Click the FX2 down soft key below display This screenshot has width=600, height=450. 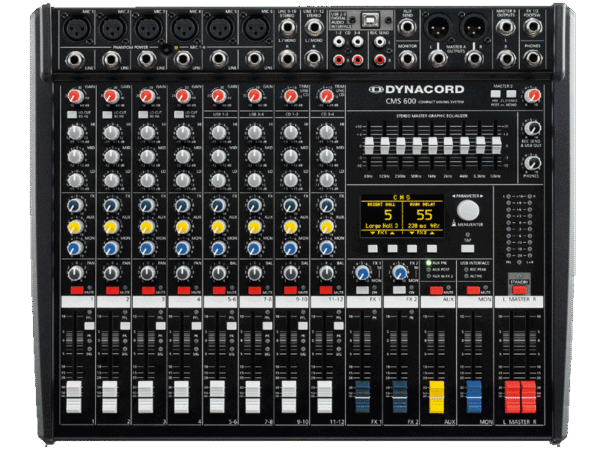pos(412,248)
